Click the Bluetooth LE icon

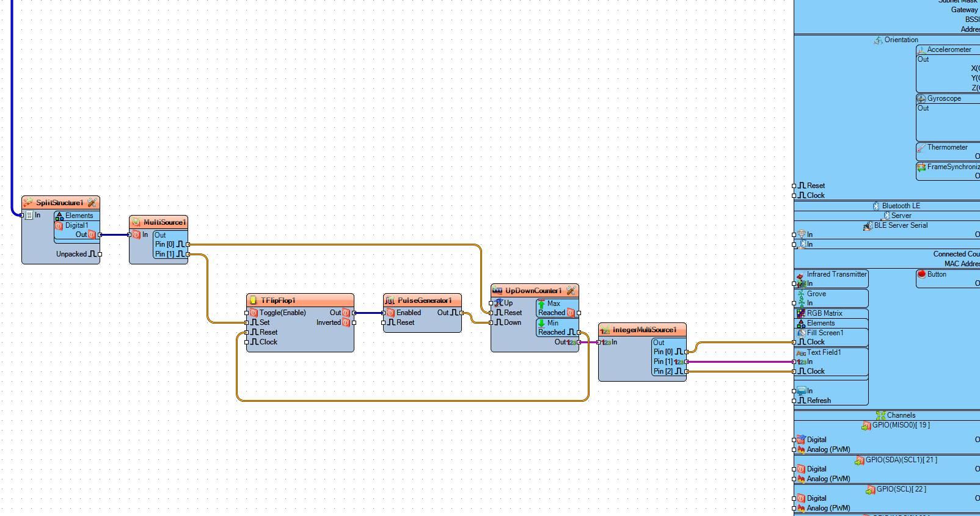tap(876, 206)
